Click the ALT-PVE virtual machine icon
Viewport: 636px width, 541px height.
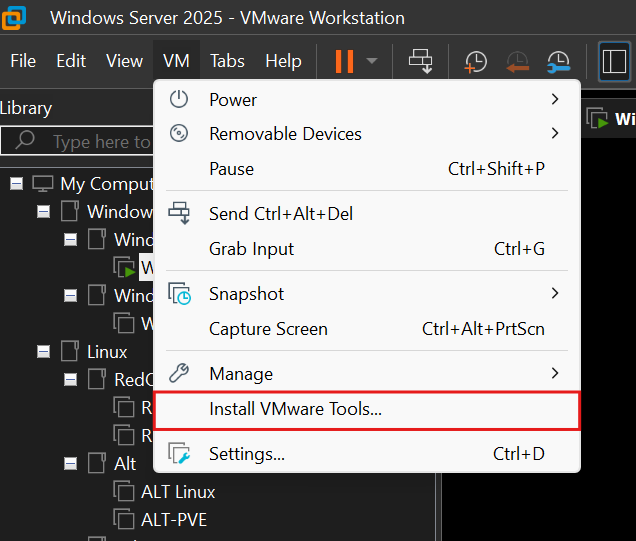tap(124, 519)
